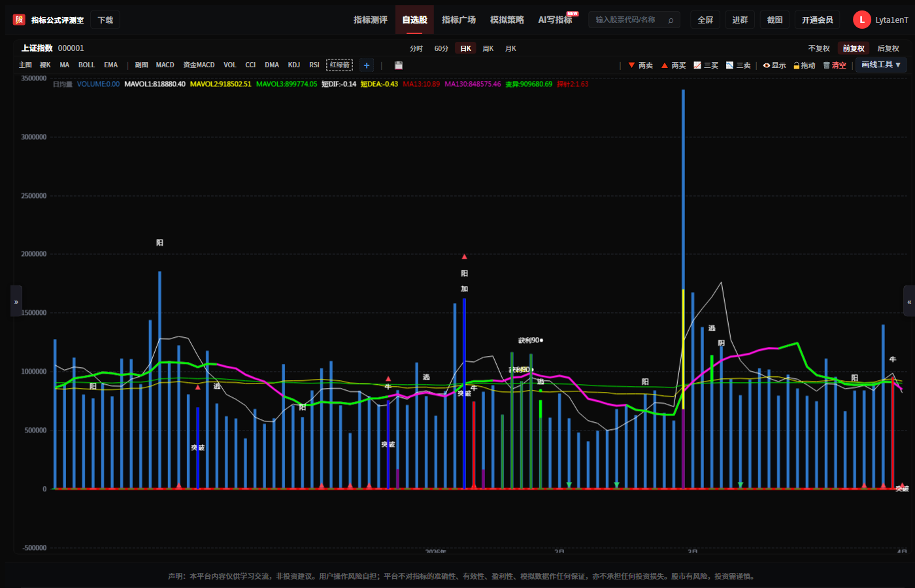Select the 两买 red up-triangle marker
Viewport: 915px width, 588px height.
click(674, 65)
